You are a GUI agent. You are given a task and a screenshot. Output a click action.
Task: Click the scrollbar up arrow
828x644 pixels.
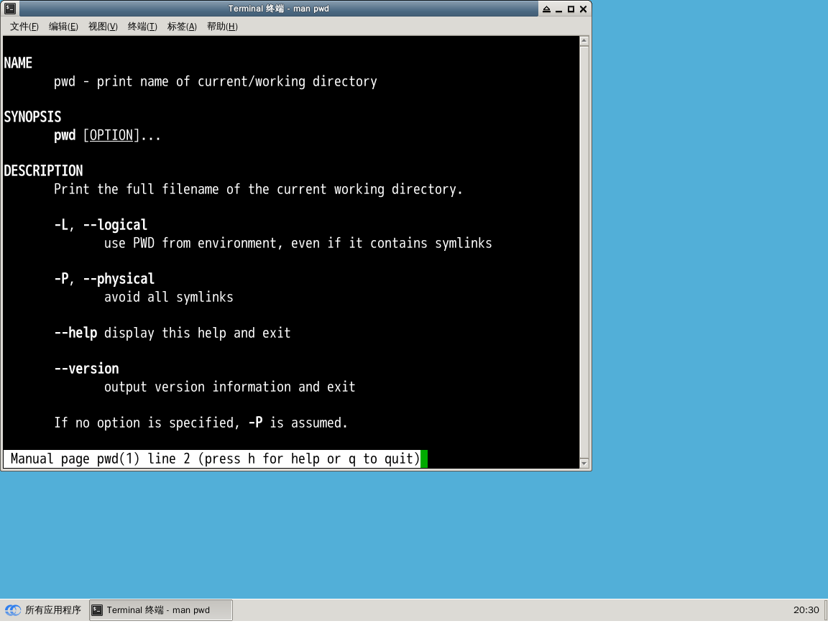[x=584, y=41]
